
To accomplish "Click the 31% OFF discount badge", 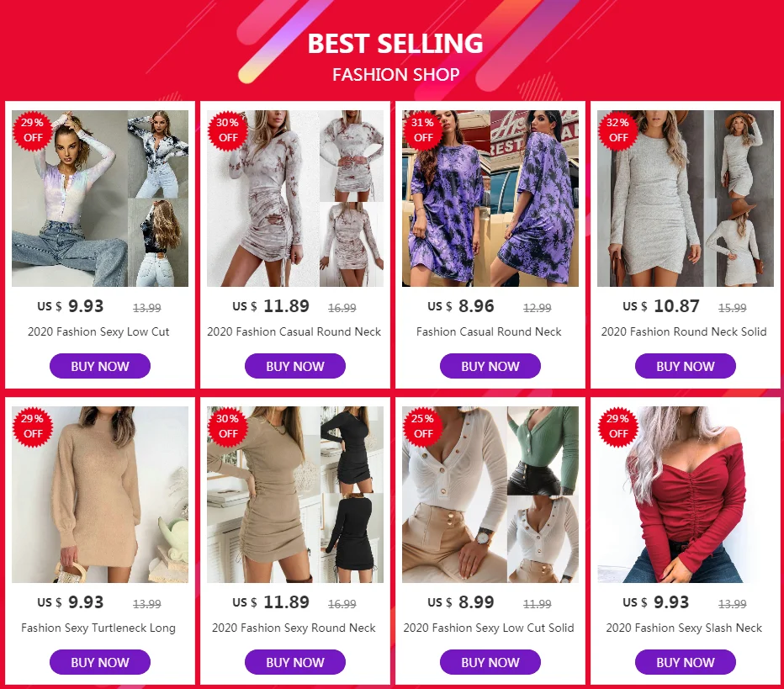I will pyautogui.click(x=422, y=130).
